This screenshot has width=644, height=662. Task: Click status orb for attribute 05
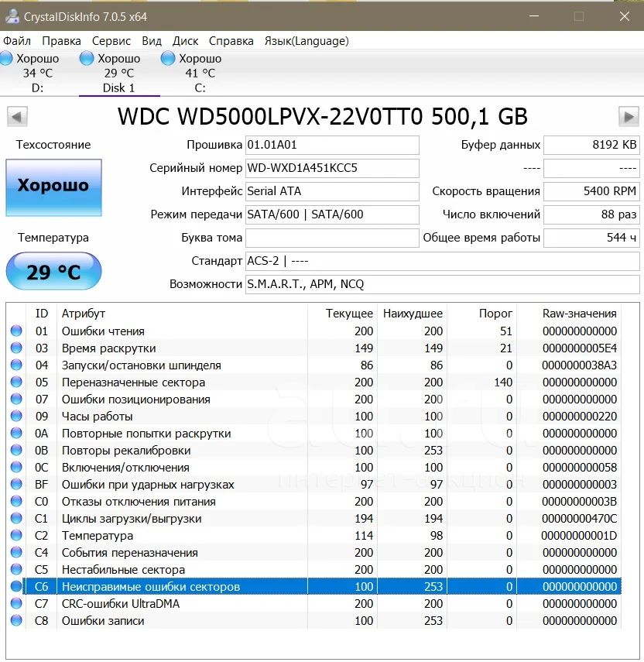pyautogui.click(x=16, y=382)
